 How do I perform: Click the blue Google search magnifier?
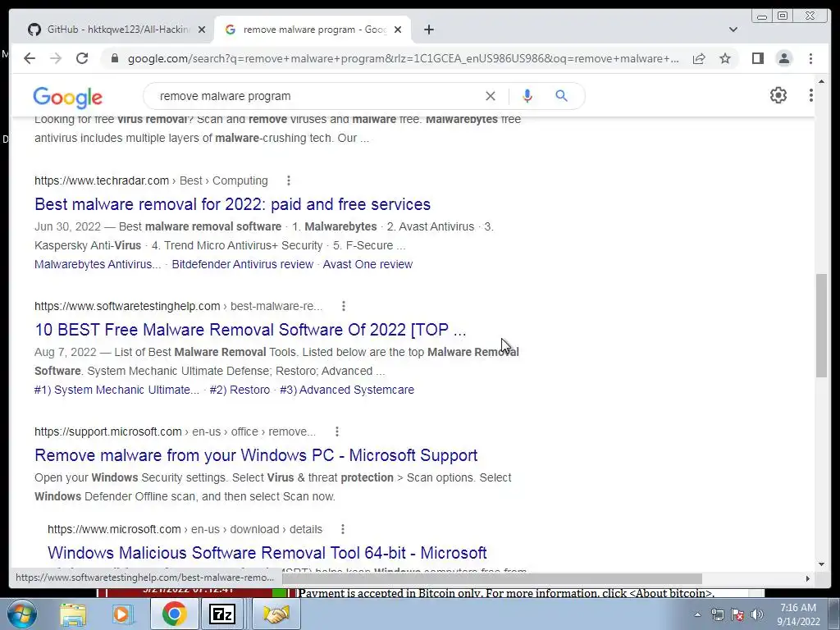[561, 96]
